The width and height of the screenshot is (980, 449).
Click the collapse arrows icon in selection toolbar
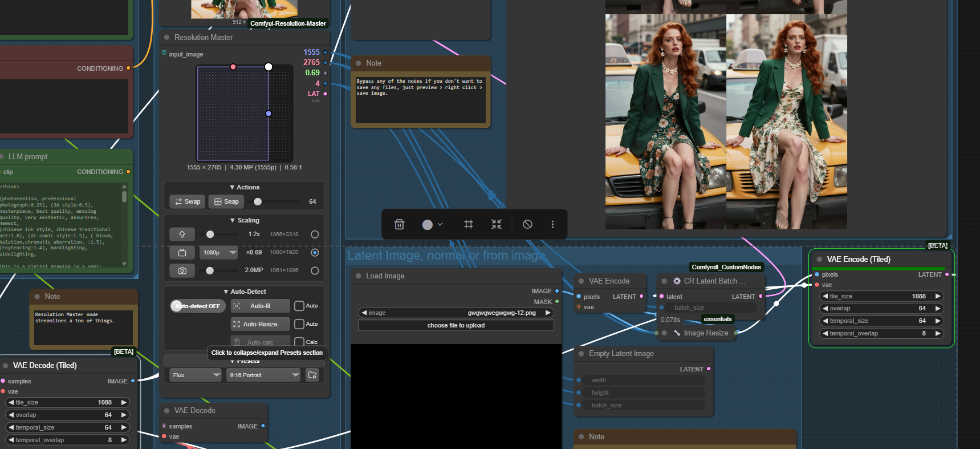click(x=497, y=224)
